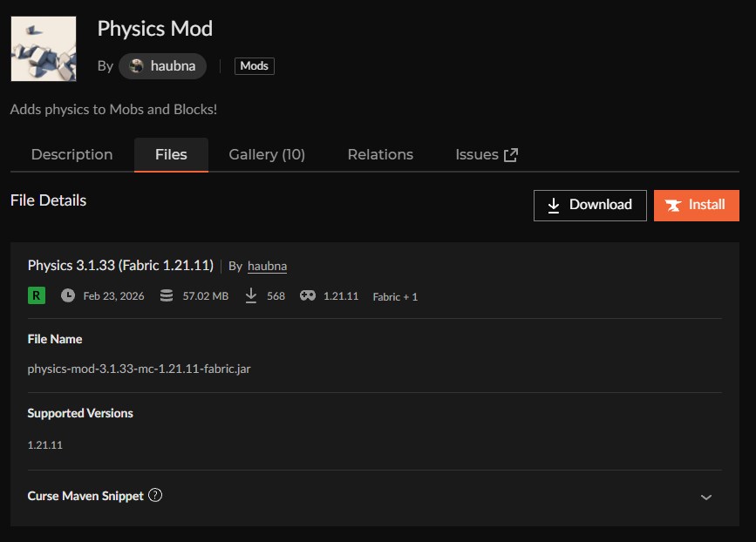Click the file size database icon
The height and width of the screenshot is (542, 756).
[167, 295]
